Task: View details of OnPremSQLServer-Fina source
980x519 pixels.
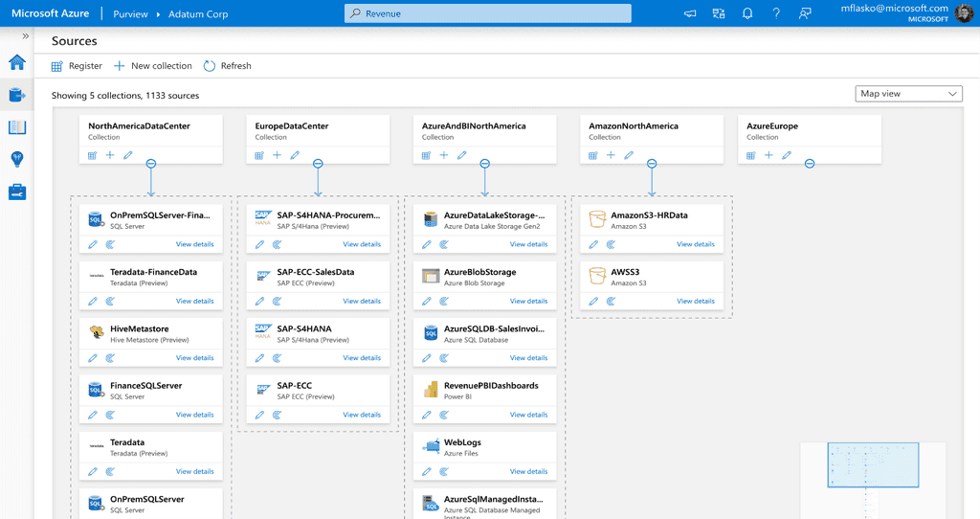Action: click(194, 244)
